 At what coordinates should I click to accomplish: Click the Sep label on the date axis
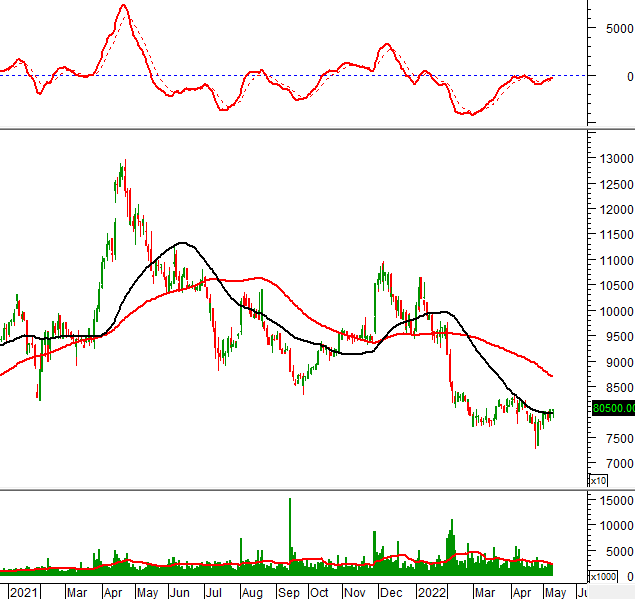pyautogui.click(x=289, y=592)
